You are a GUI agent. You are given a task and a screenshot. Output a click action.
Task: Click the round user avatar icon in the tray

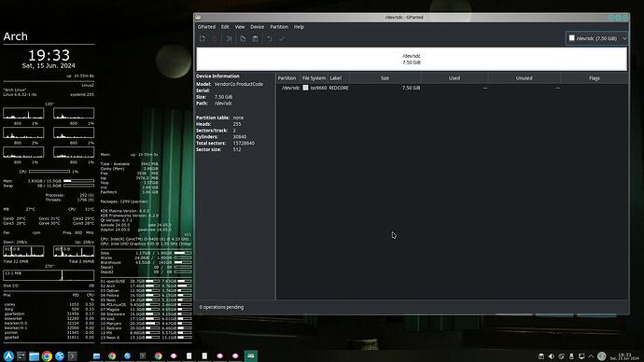[602, 356]
